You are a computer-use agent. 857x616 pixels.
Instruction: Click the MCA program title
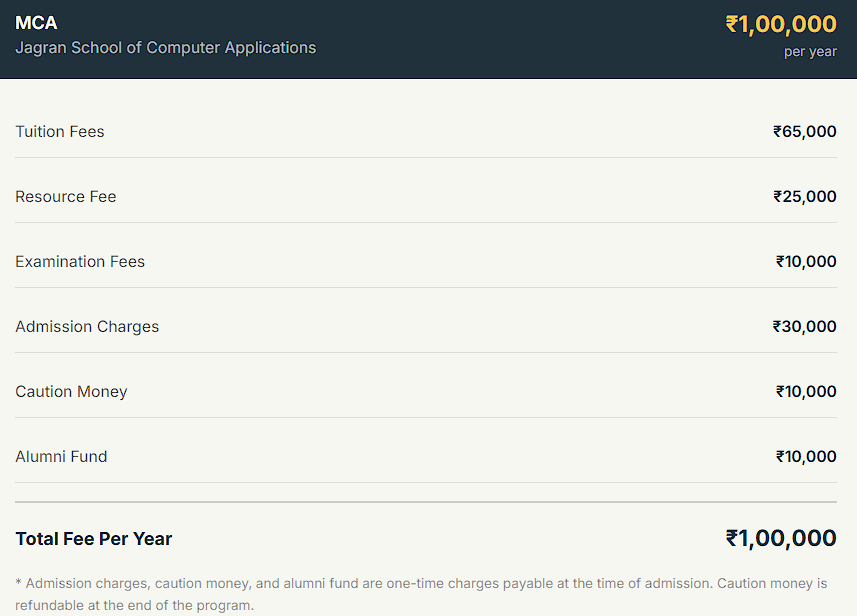point(36,23)
